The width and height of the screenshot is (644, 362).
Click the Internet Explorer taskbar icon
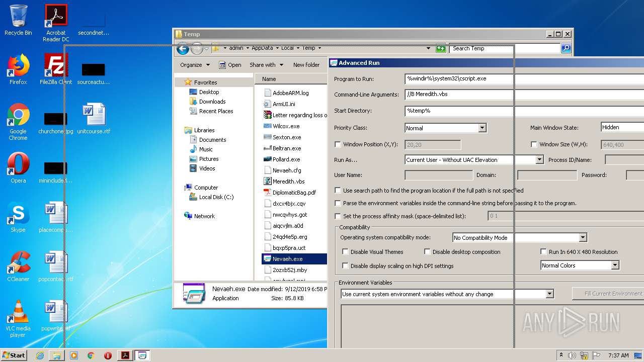[x=40, y=355]
